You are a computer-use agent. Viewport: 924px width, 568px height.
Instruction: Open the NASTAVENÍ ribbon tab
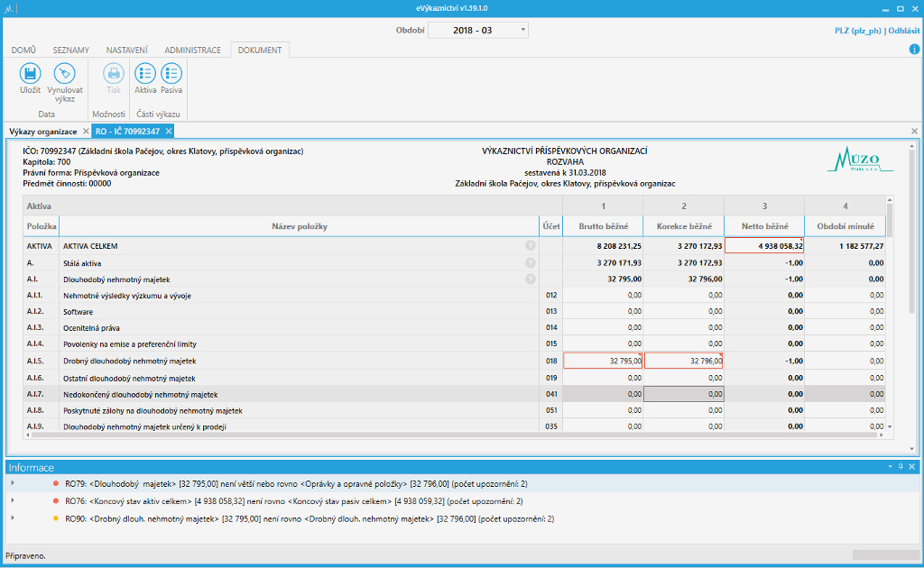126,50
